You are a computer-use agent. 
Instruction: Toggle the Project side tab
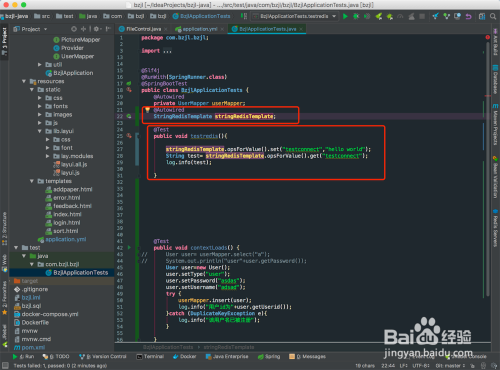click(4, 42)
